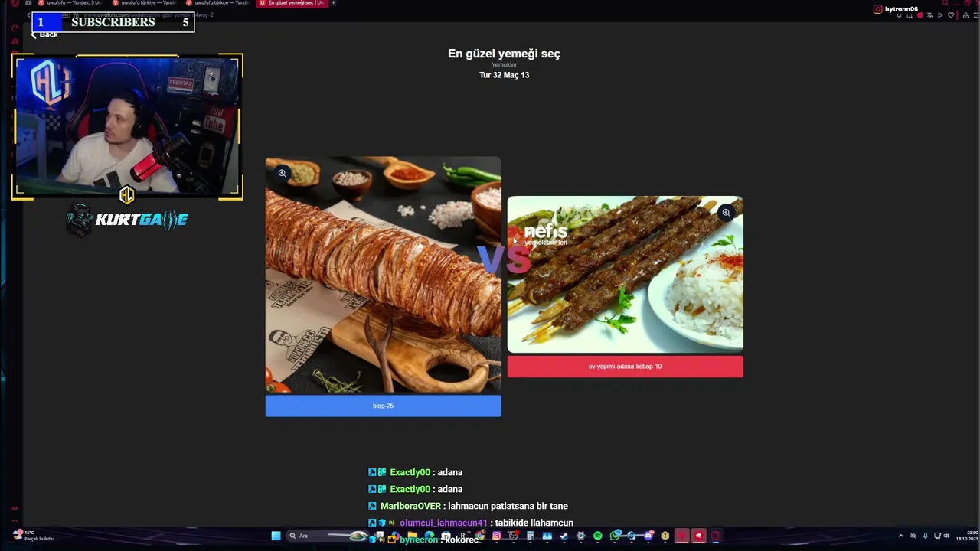Open the Opera GX taskbar icon
The height and width of the screenshot is (551, 980).
[x=716, y=536]
